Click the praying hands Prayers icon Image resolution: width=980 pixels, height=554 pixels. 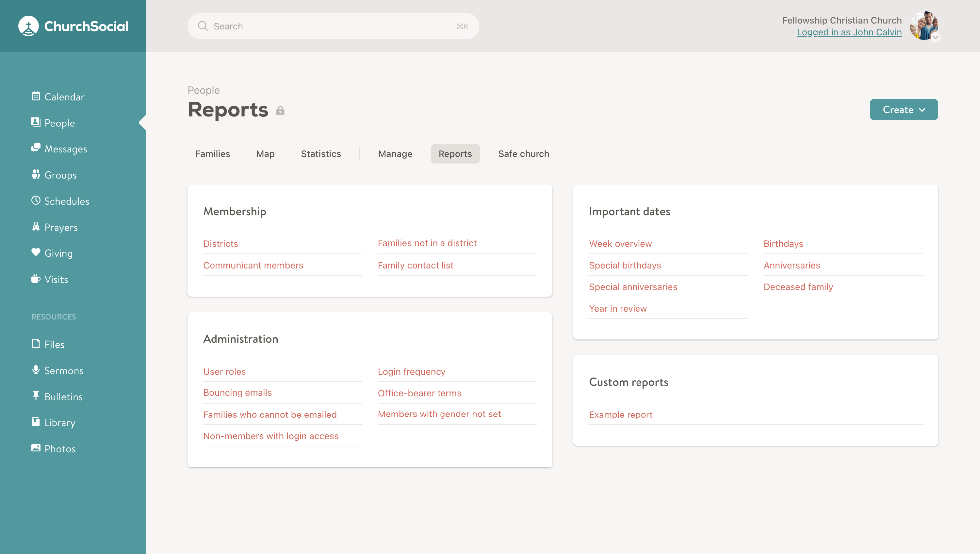coord(36,227)
